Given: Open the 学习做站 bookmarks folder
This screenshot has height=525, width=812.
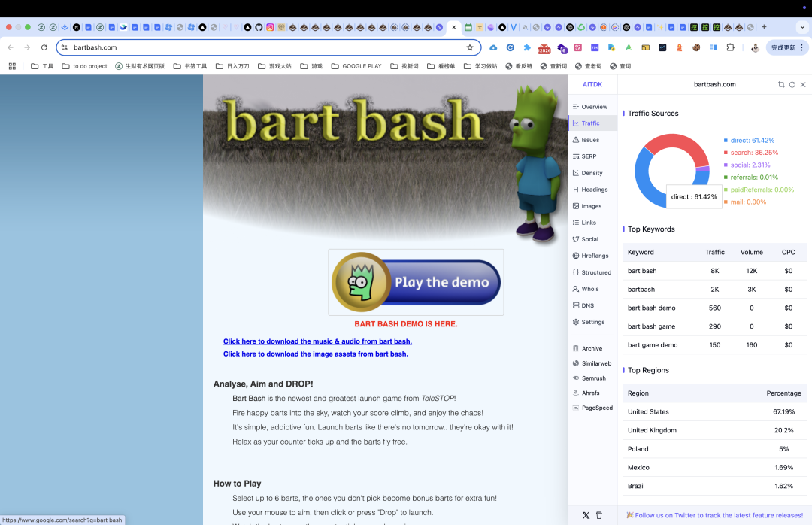Looking at the screenshot, I should pos(480,66).
